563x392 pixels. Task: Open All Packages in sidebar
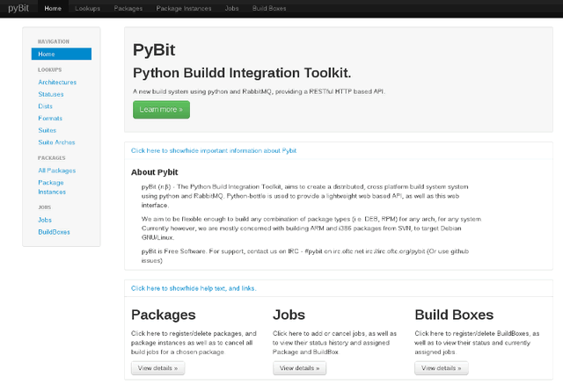tap(57, 171)
